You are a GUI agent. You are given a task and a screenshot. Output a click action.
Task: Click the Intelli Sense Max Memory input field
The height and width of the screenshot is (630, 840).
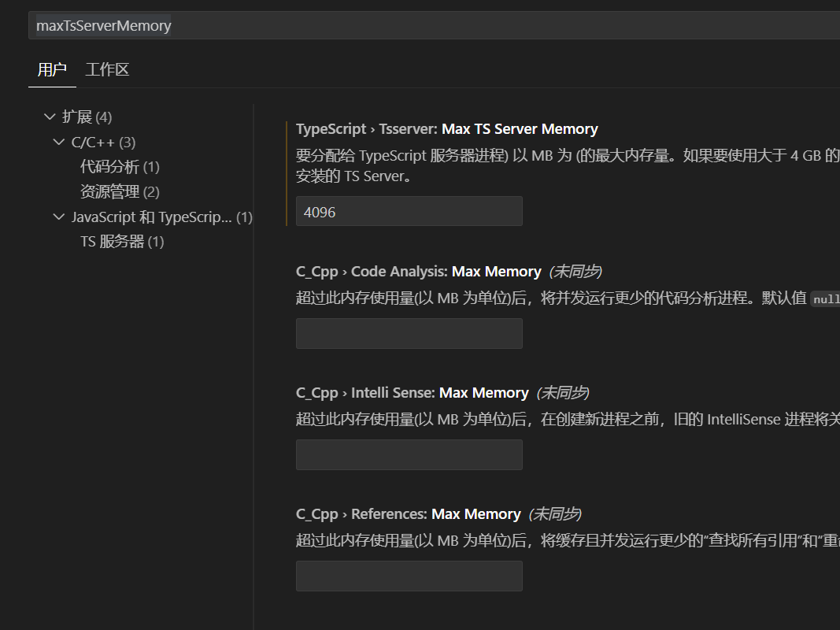click(x=409, y=454)
